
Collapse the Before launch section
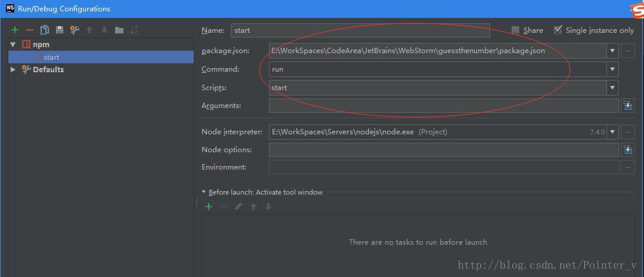click(x=204, y=192)
